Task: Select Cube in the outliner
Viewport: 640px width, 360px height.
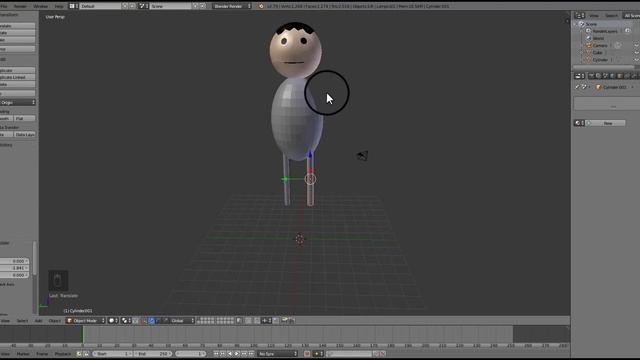Action: click(x=598, y=53)
